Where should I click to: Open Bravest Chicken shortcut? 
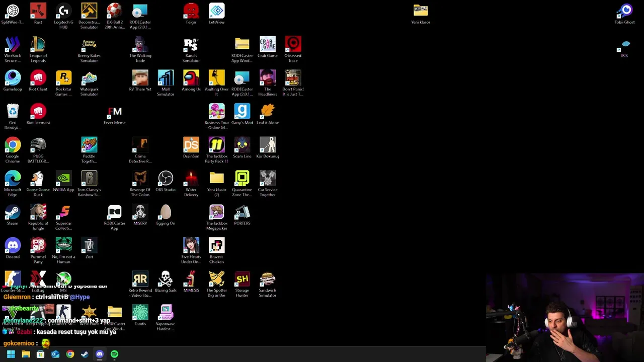coord(217,250)
